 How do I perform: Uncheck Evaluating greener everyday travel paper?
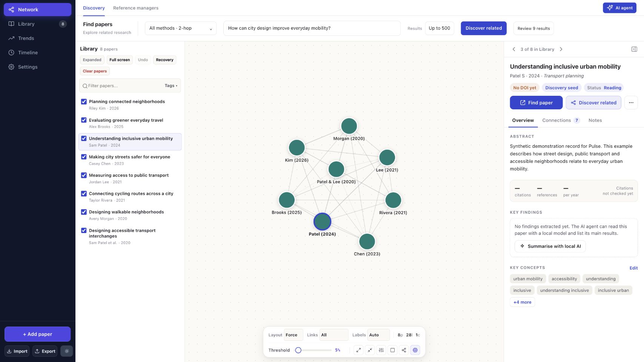[84, 120]
